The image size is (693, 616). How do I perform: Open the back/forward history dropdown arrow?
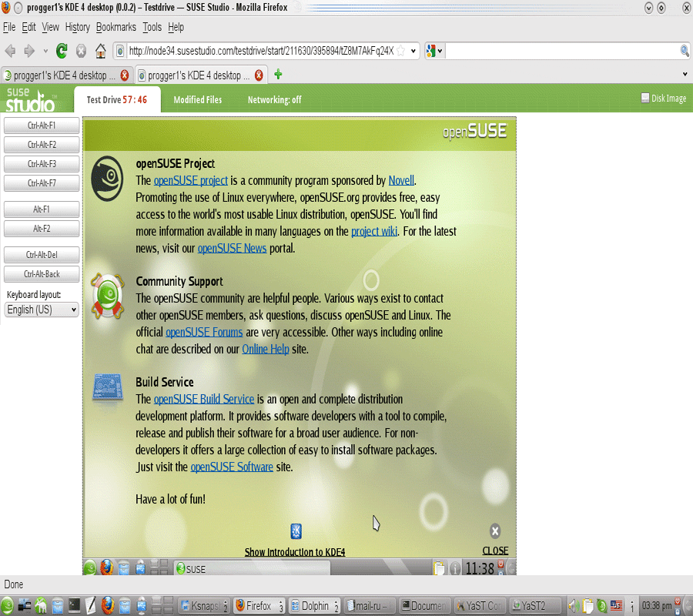point(45,52)
